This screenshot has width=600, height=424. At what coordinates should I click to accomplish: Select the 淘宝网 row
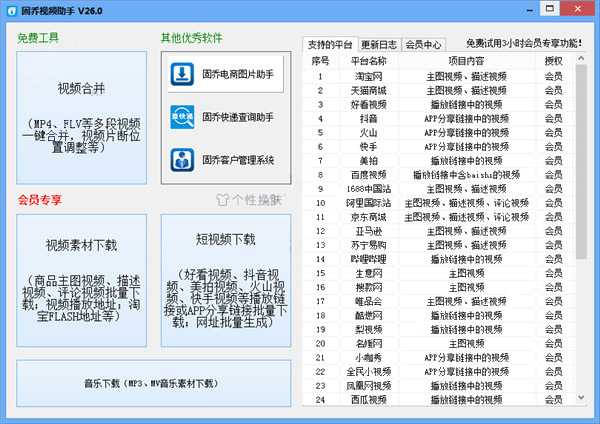pos(439,77)
